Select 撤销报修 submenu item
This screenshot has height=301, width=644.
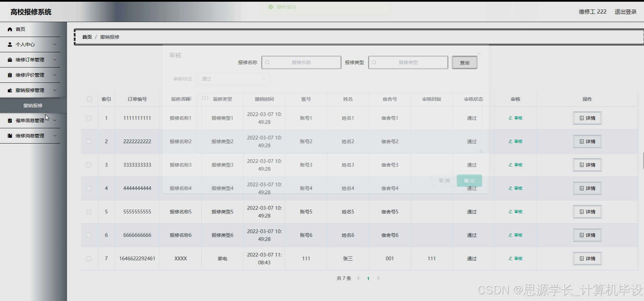point(33,106)
